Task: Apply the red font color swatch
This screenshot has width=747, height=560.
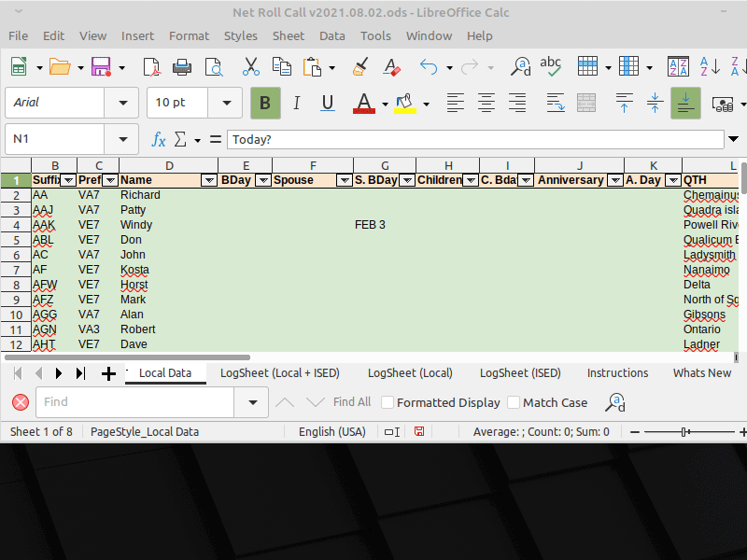Action: [364, 104]
